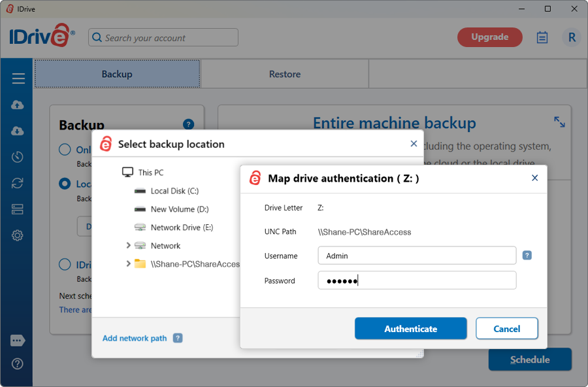Viewport: 588px width, 387px height.
Task: Open the account profile avatar R
Action: [572, 37]
